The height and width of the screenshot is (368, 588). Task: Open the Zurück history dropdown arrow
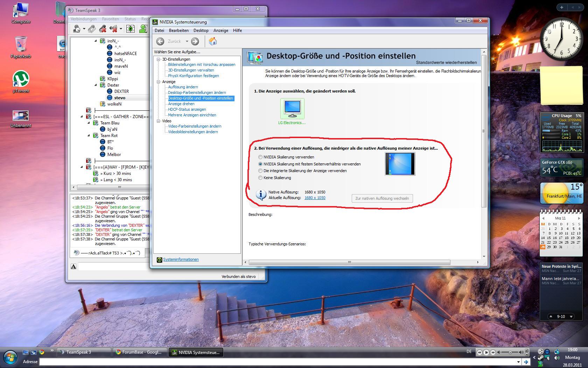(x=187, y=41)
